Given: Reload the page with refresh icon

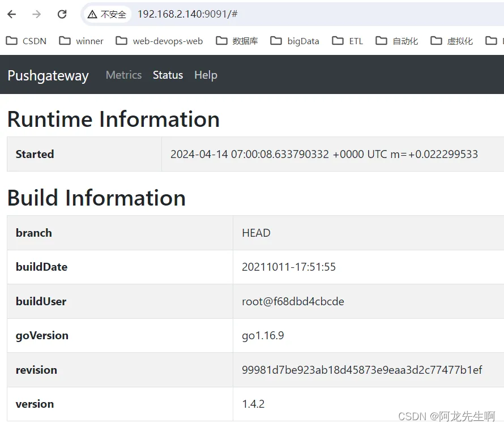Looking at the screenshot, I should click(x=62, y=14).
